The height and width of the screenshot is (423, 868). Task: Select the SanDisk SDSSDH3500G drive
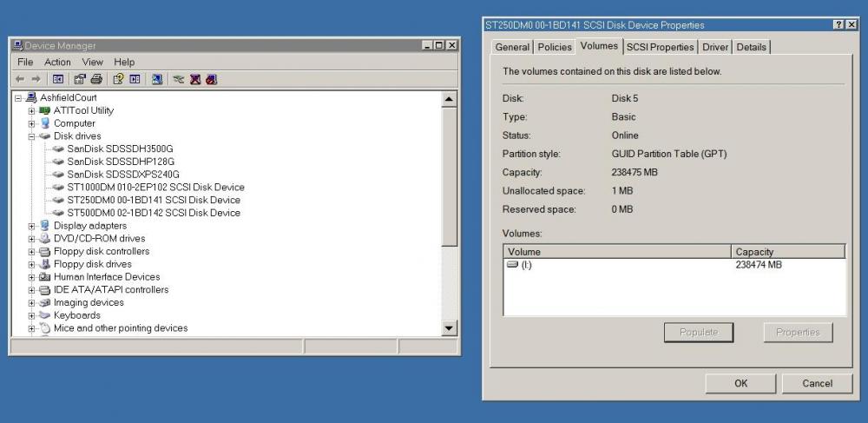click(120, 149)
